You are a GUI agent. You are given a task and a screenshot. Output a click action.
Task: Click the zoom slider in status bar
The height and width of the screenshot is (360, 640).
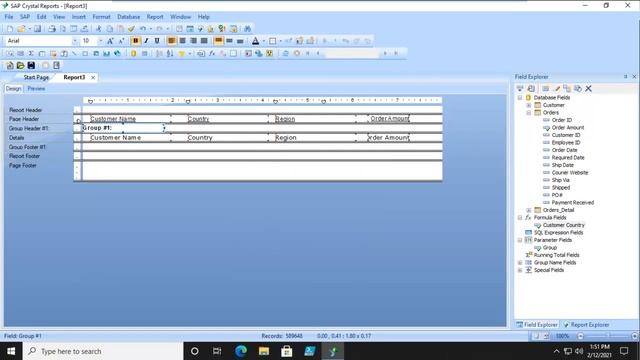[607, 336]
